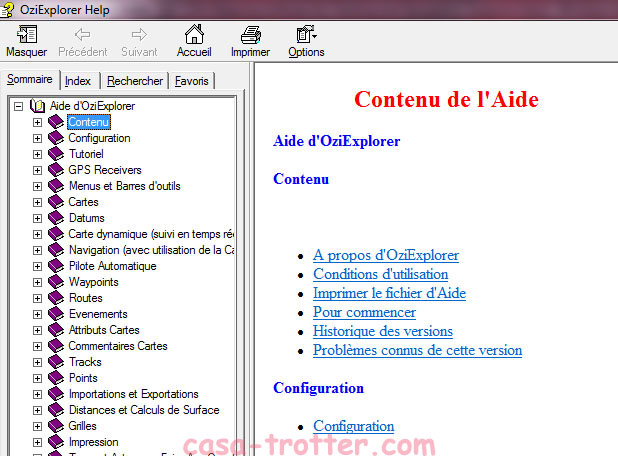Click the Suivant forward arrow

coord(139,35)
